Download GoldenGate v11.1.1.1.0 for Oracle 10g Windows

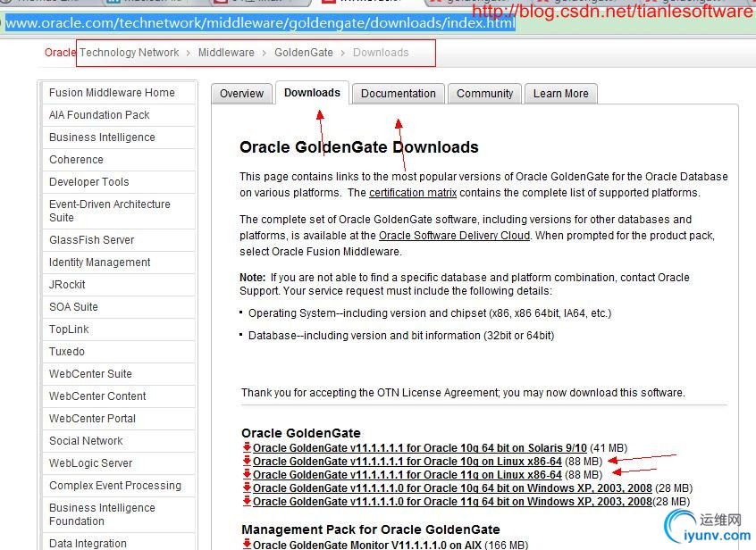click(452, 488)
